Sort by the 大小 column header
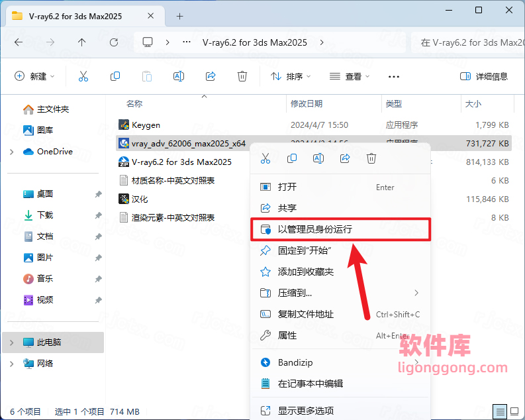Image resolution: width=525 pixels, height=420 pixels. pyautogui.click(x=473, y=104)
